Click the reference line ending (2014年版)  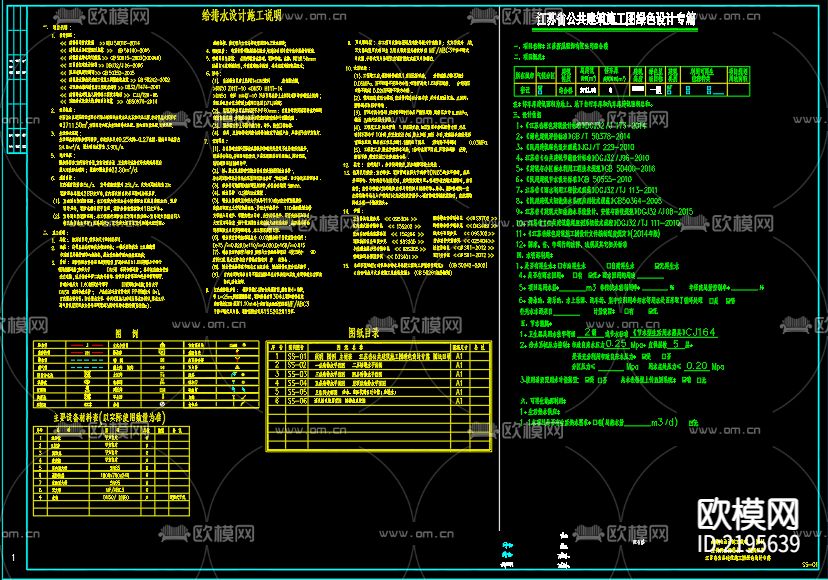(588, 233)
